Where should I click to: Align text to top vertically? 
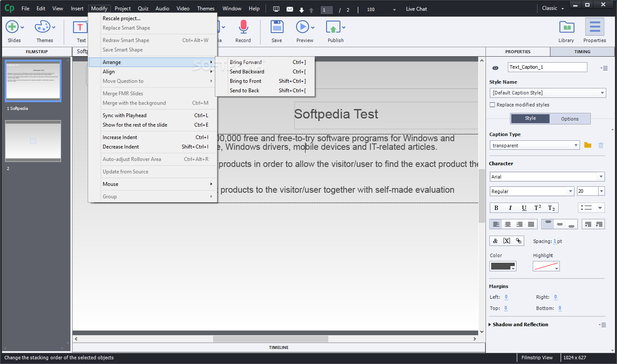tap(548, 224)
